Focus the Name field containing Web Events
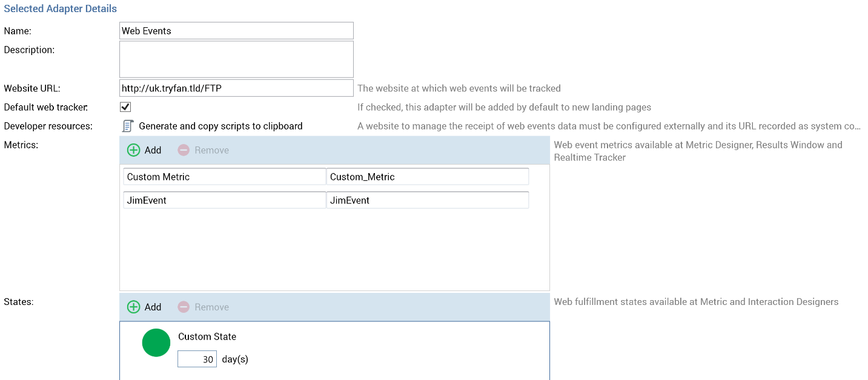Image resolution: width=868 pixels, height=380 pixels. [x=236, y=31]
